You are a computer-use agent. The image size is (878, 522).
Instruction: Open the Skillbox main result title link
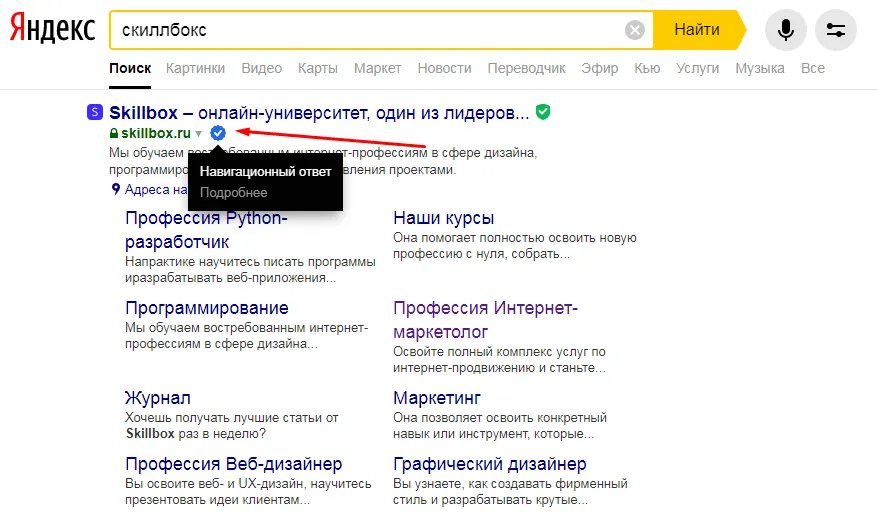pos(318,111)
